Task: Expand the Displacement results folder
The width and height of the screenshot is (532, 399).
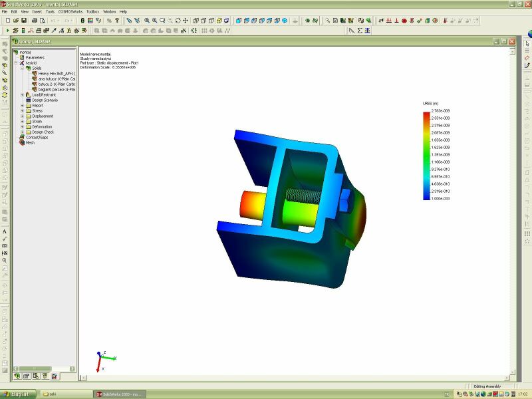Action: coord(22,116)
